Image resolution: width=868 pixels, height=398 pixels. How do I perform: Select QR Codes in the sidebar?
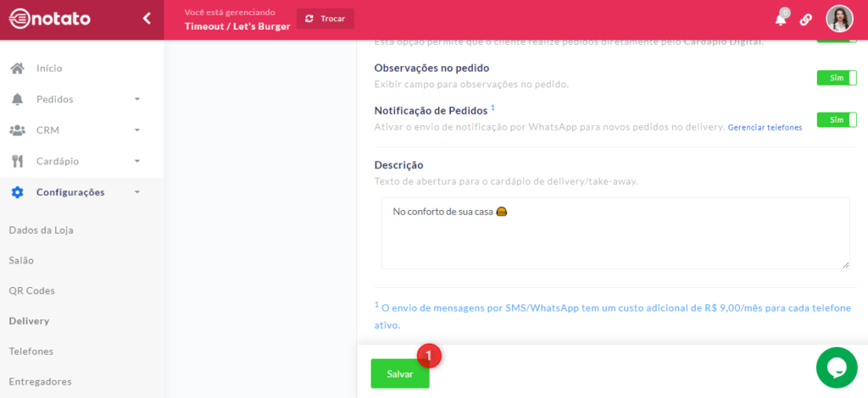[31, 290]
